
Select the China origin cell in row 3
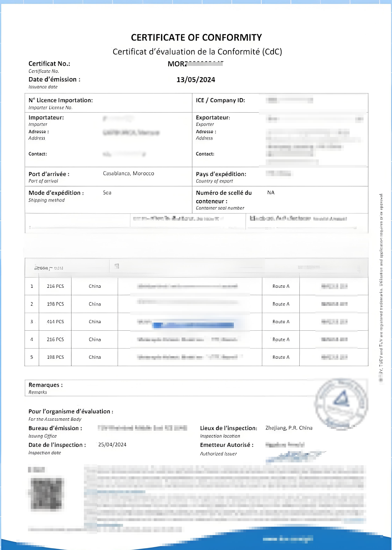95,322
